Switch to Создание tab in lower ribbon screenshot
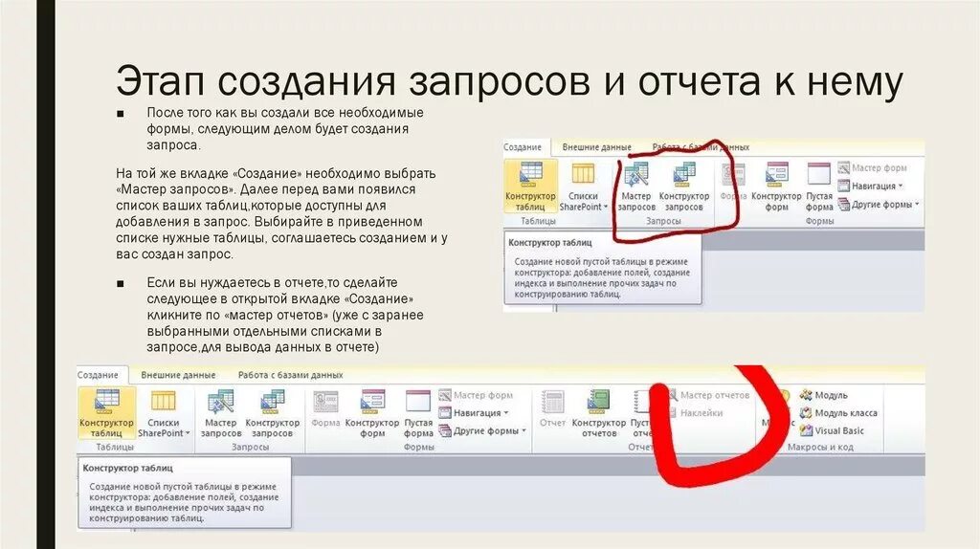The image size is (980, 549). 99,375
